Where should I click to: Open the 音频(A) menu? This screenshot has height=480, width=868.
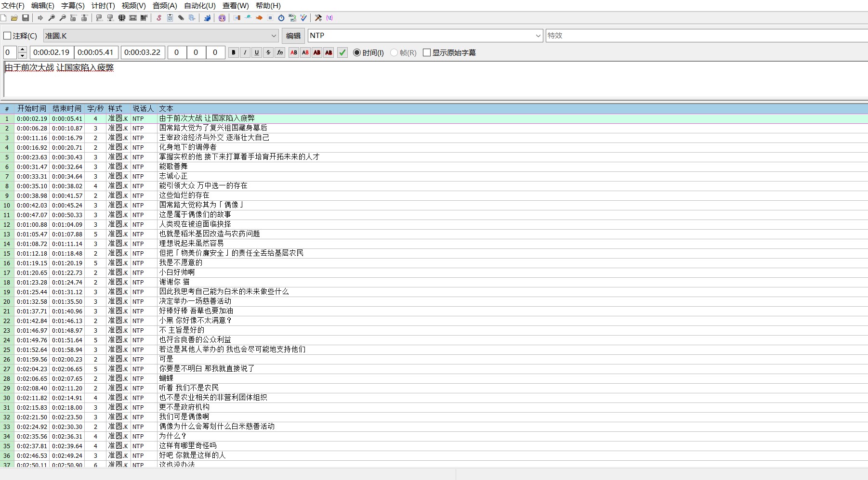pos(165,6)
